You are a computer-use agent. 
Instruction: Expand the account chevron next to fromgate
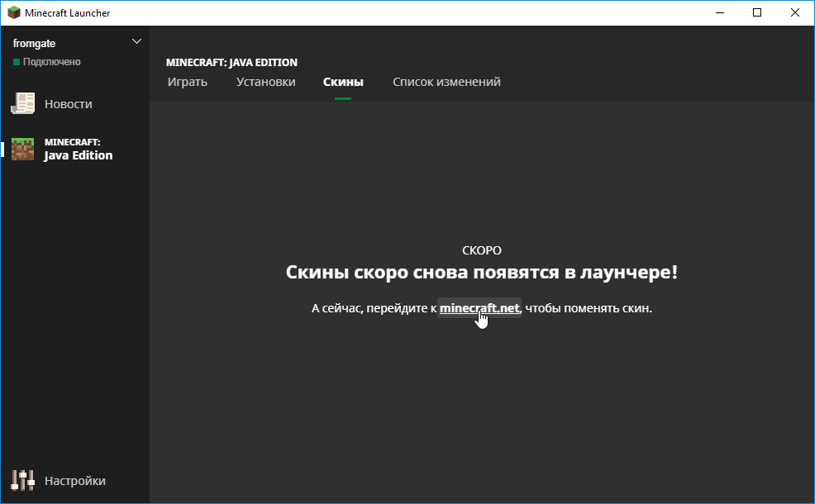pos(136,42)
